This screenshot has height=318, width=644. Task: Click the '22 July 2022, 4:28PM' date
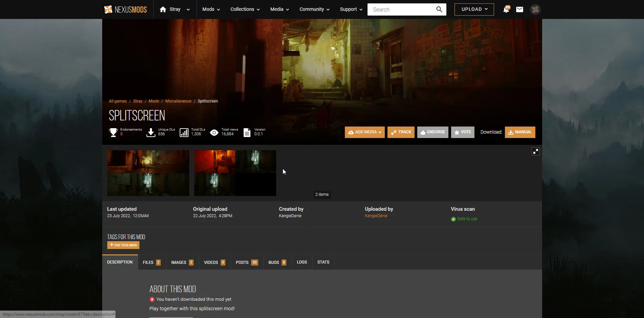(213, 216)
